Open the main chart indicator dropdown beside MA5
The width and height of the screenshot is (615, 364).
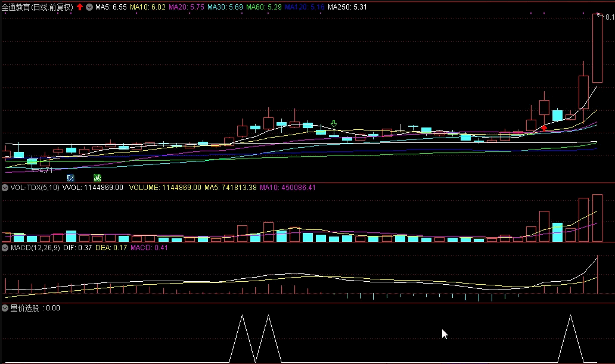coord(89,7)
